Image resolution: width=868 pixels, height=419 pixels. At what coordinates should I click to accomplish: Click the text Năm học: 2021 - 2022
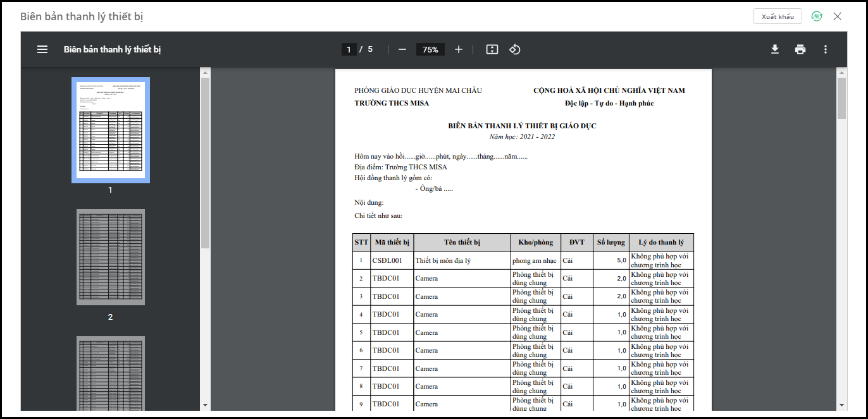522,137
